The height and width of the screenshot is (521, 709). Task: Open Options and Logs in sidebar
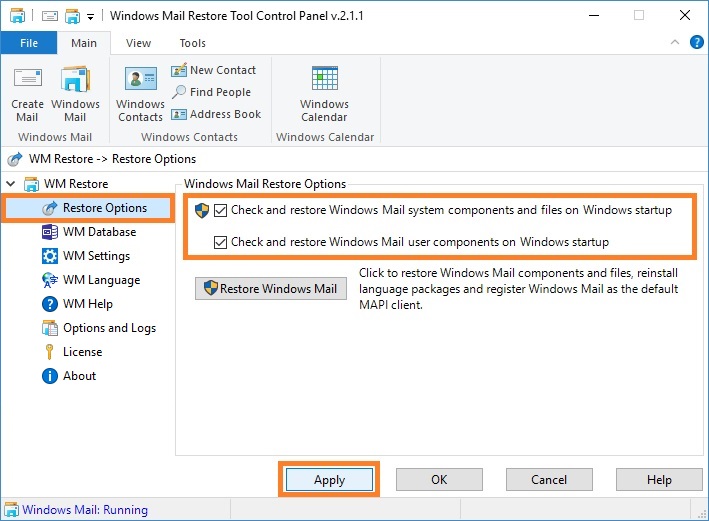tap(109, 328)
